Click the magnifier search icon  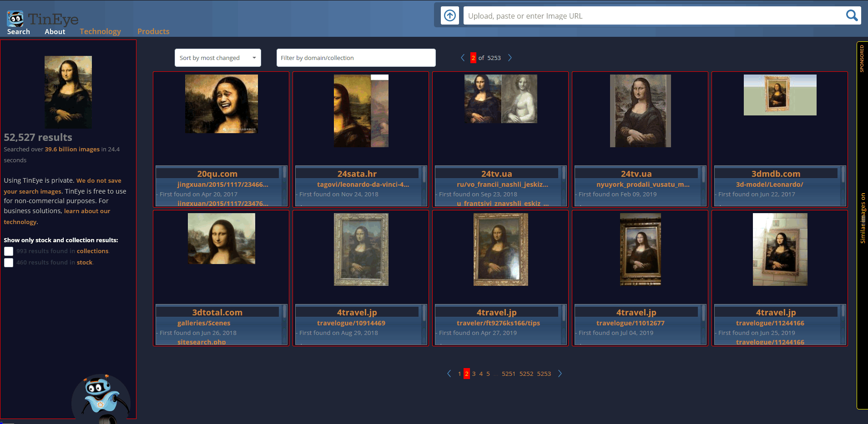tap(852, 15)
